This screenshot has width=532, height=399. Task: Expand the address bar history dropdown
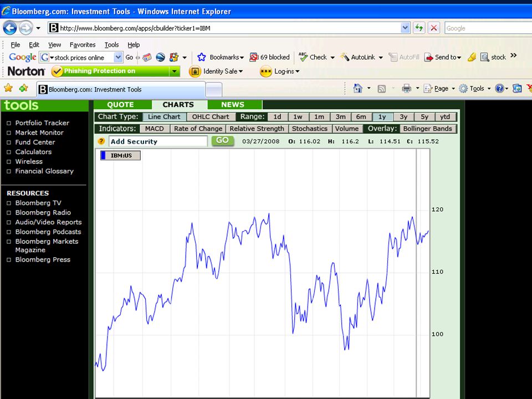405,28
